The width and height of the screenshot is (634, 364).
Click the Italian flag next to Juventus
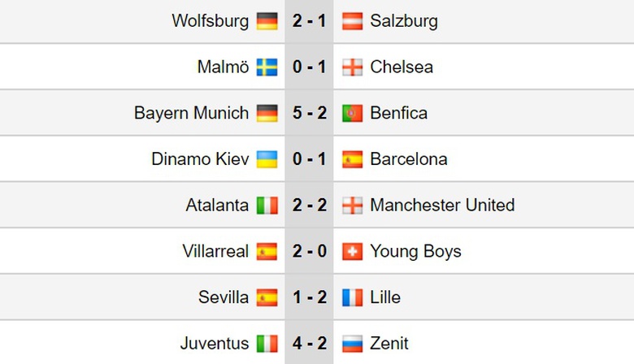click(267, 344)
